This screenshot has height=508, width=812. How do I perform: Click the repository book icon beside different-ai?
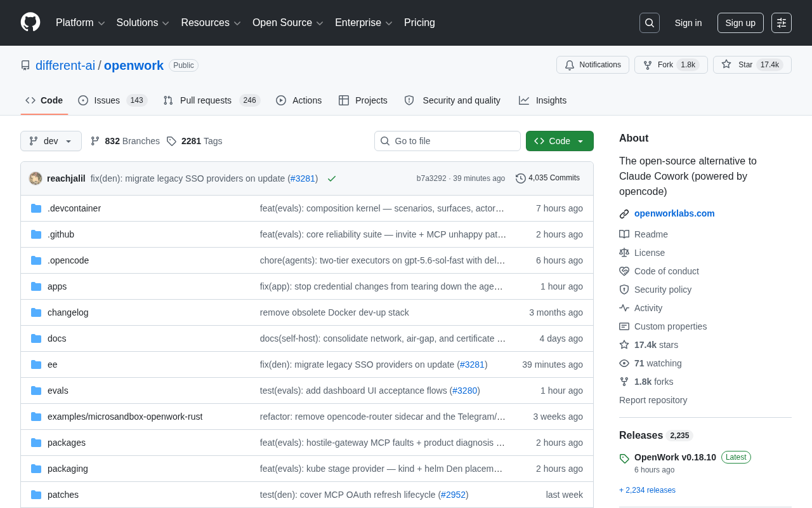[25, 65]
